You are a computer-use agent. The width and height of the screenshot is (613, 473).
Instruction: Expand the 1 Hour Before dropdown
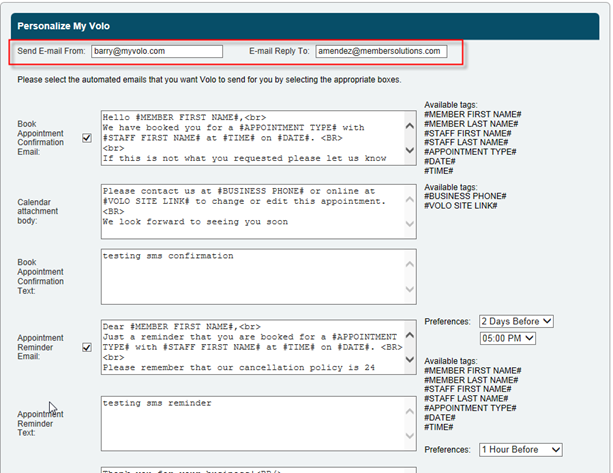520,450
